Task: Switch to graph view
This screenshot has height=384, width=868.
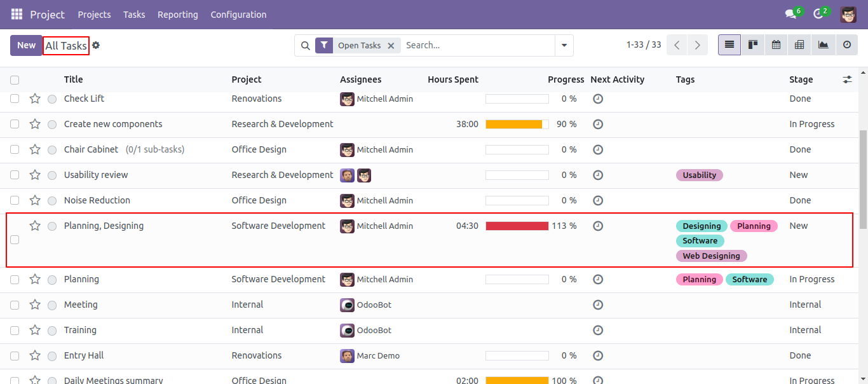Action: pos(823,45)
